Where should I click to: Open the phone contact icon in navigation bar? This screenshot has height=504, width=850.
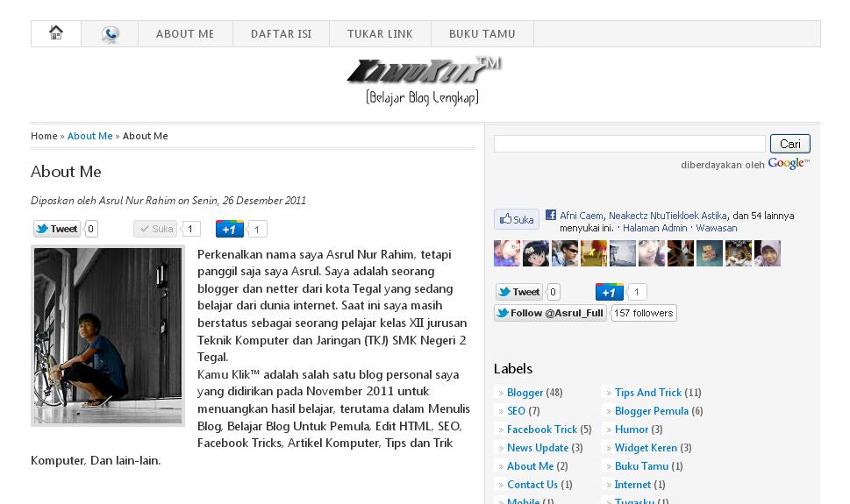pos(110,34)
